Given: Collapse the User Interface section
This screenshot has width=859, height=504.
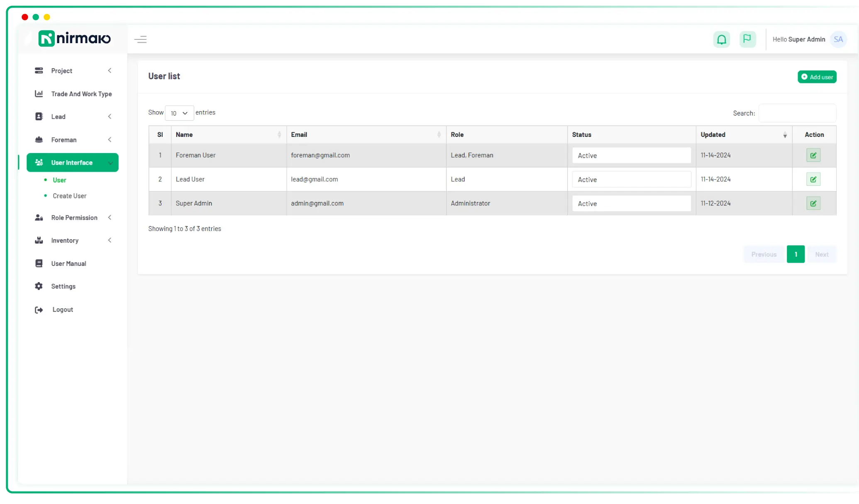Looking at the screenshot, I should tap(110, 163).
